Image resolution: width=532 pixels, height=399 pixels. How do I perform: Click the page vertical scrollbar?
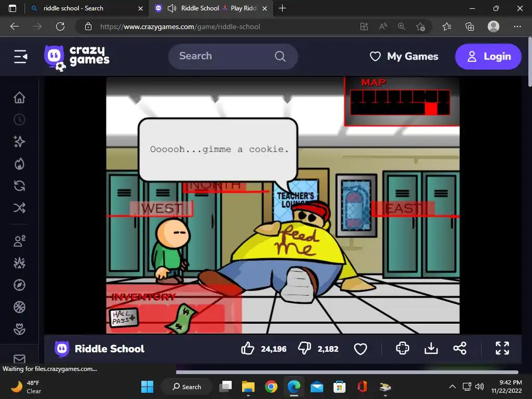point(530,62)
